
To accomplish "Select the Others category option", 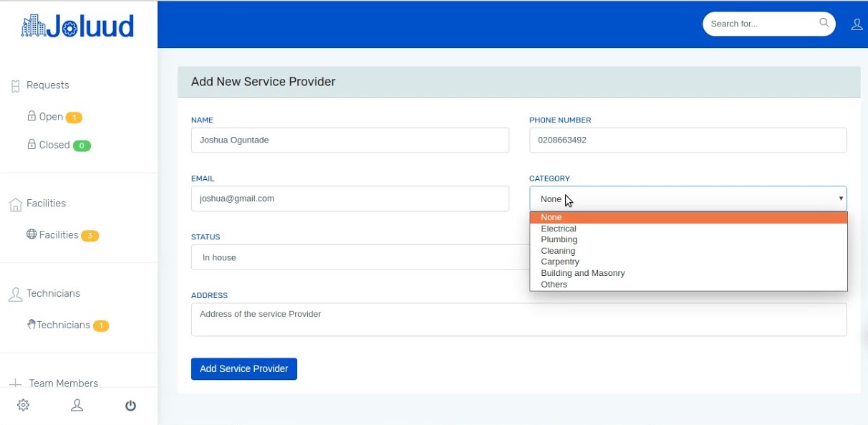I will point(554,285).
